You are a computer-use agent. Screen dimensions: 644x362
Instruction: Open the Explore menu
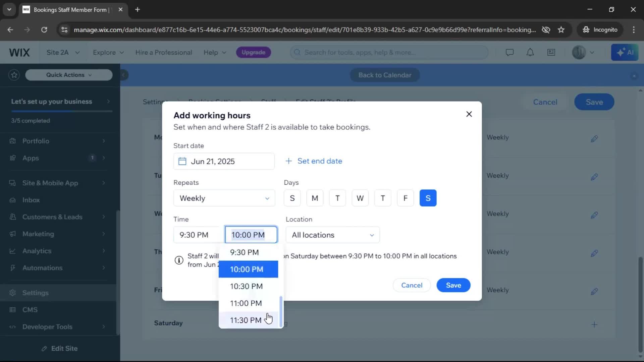(108, 53)
